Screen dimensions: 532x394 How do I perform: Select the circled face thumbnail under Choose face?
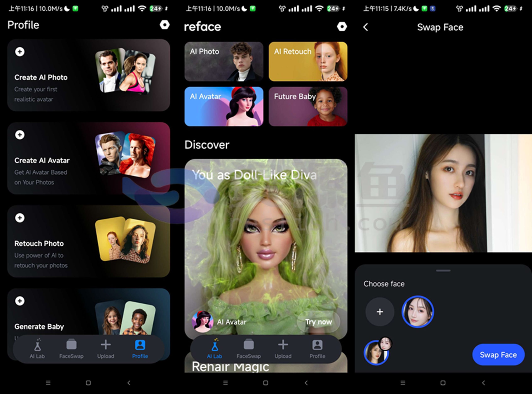[418, 312]
